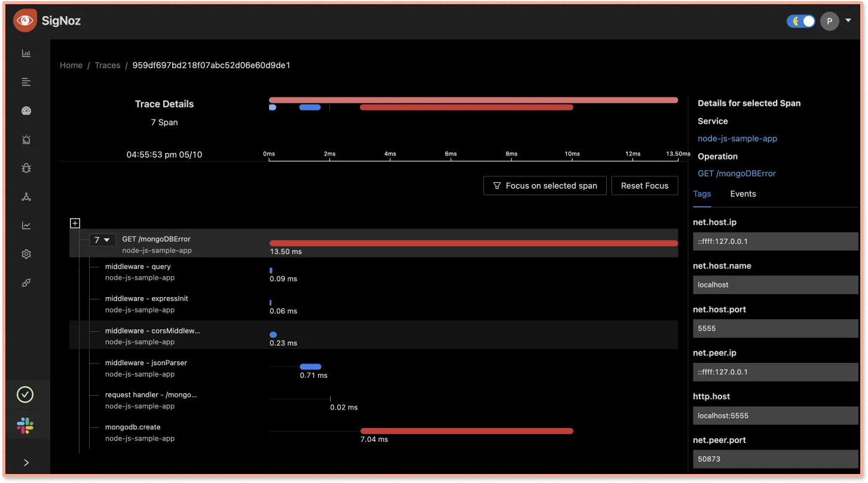This screenshot has width=868, height=483.
Task: Expand the sidebar with bottom chevron
Action: tap(26, 462)
